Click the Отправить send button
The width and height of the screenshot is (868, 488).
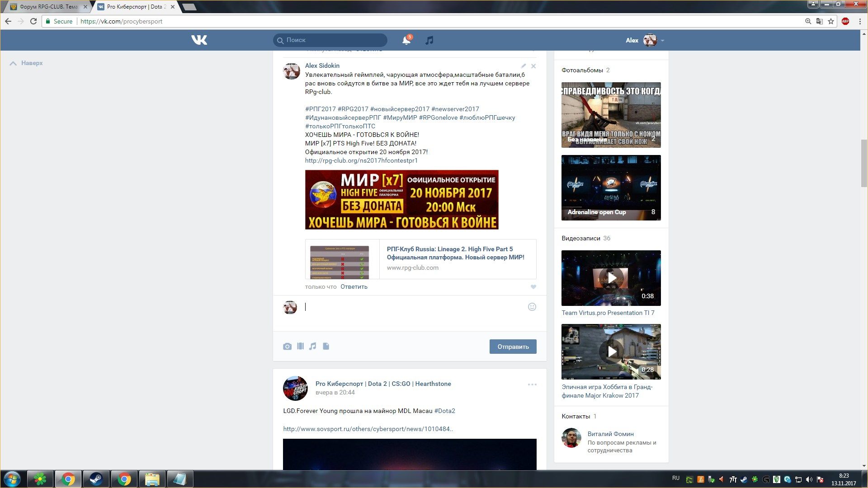tap(513, 347)
